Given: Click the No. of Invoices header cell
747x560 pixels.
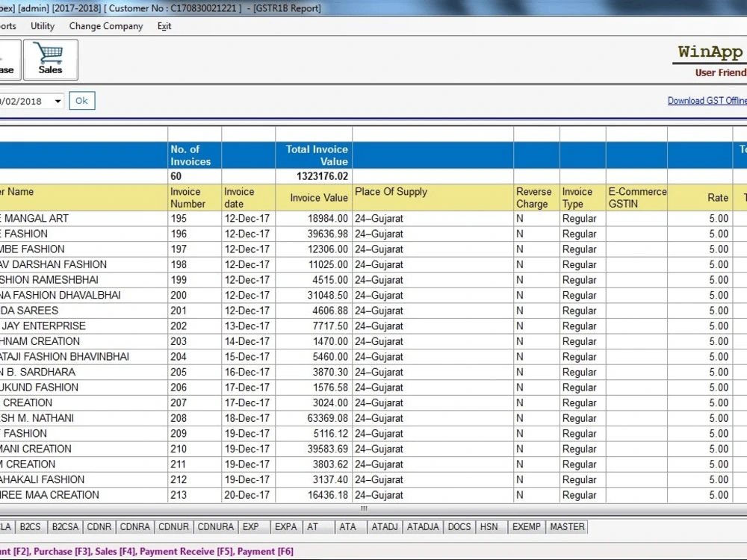Looking at the screenshot, I should click(x=194, y=155).
